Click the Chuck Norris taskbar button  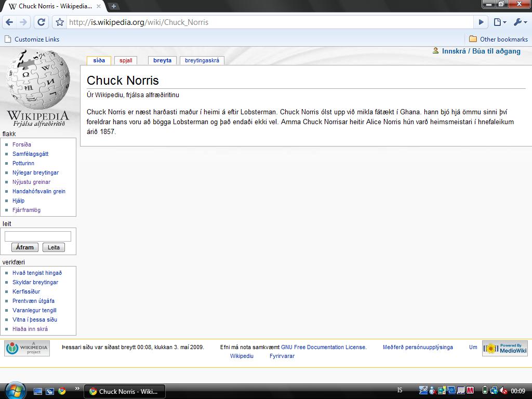point(125,391)
